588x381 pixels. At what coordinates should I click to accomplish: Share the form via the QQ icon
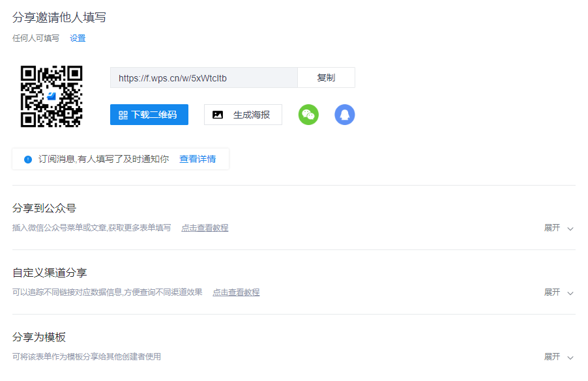[345, 115]
